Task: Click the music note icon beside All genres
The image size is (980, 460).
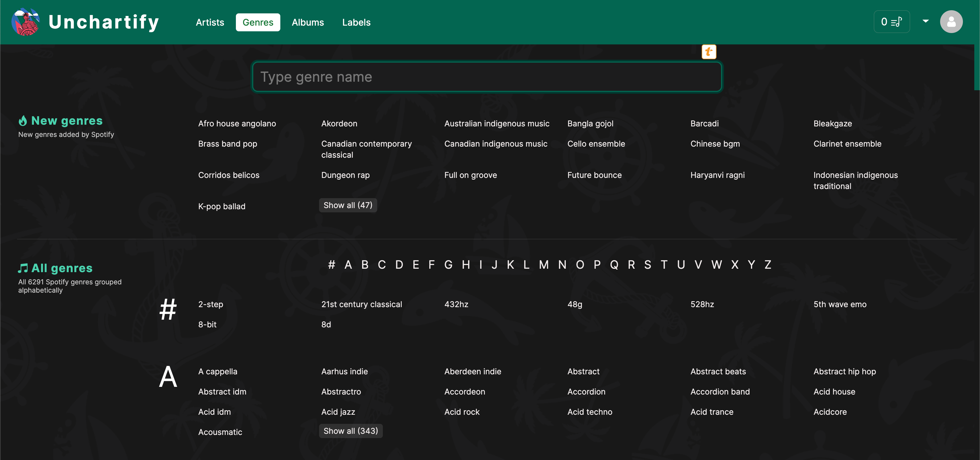Action: [23, 268]
